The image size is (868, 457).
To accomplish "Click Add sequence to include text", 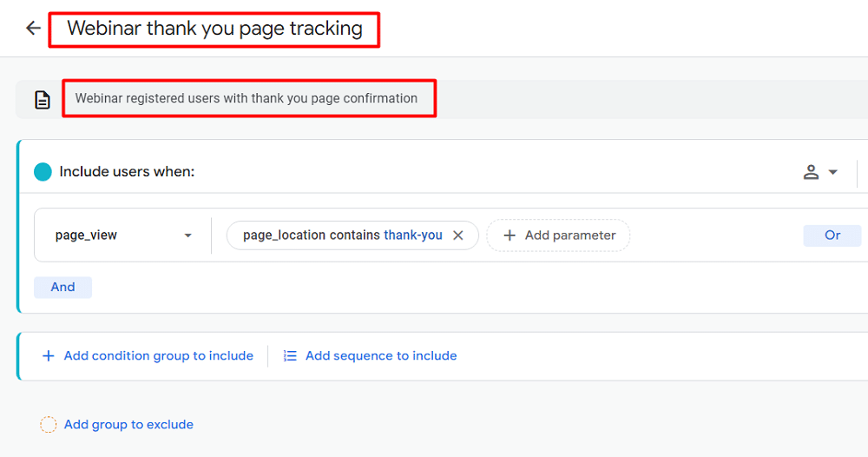I will click(x=381, y=355).
